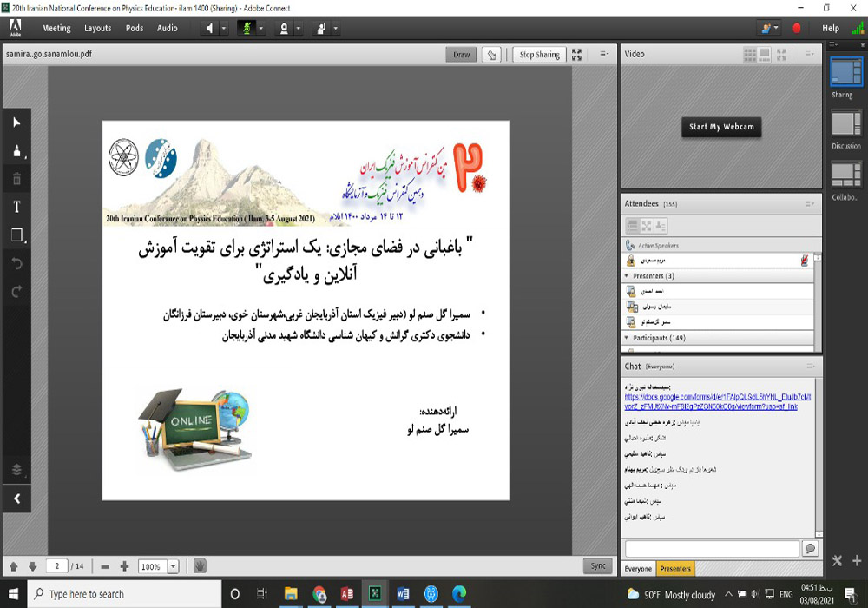Click the raise hand status icon
868x608 pixels.
pyautogui.click(x=320, y=28)
